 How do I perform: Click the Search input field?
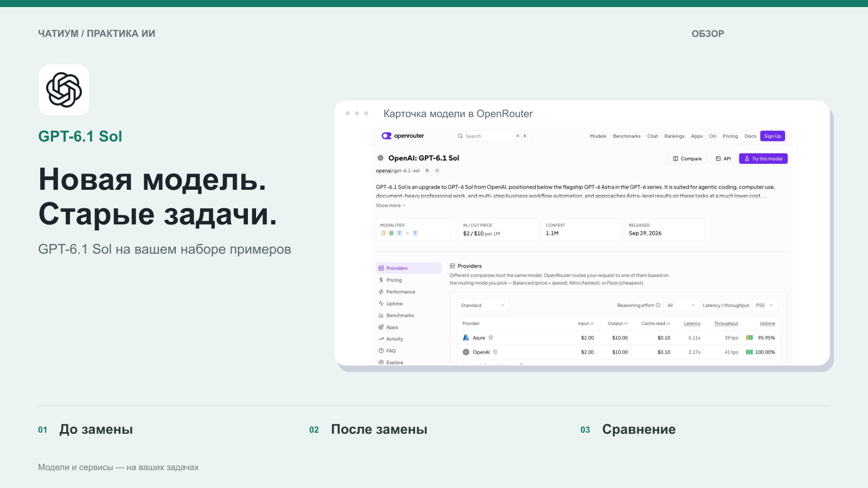(493, 136)
